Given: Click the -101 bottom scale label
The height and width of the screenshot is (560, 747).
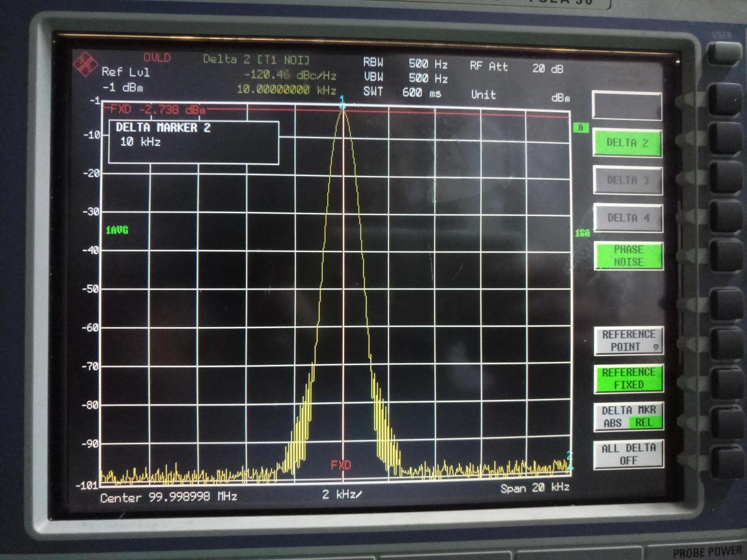Looking at the screenshot, I should [87, 485].
